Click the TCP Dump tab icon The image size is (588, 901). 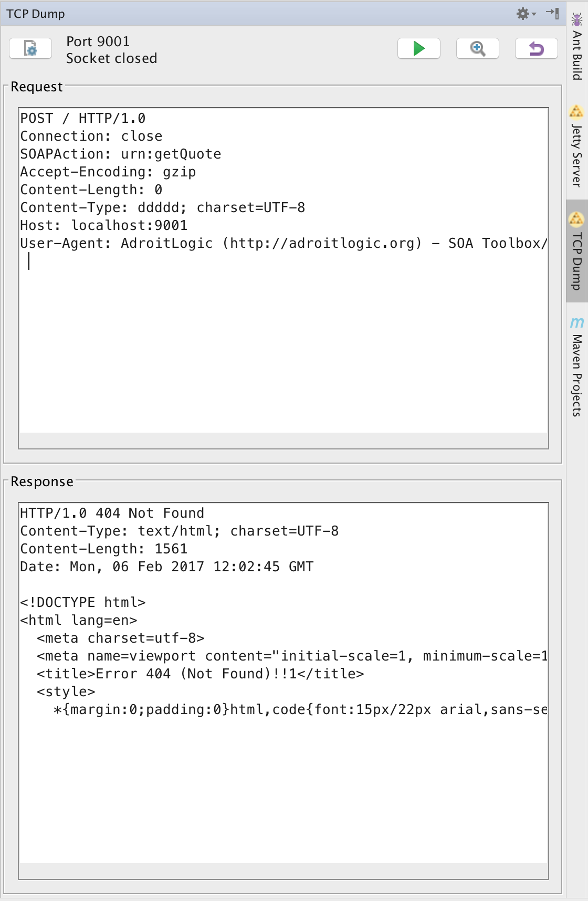(576, 218)
